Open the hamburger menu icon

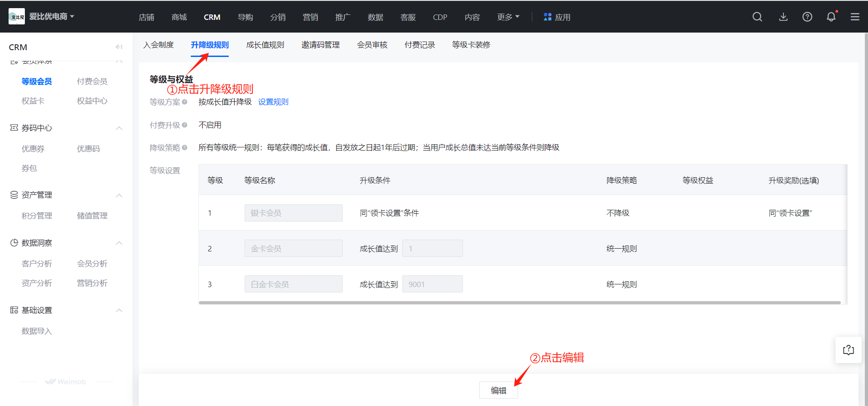click(855, 17)
